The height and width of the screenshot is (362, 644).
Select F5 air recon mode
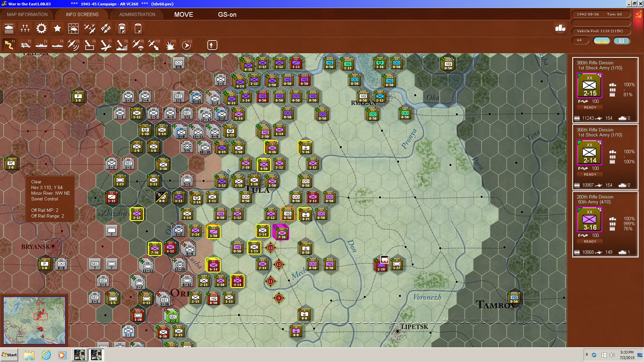[73, 45]
